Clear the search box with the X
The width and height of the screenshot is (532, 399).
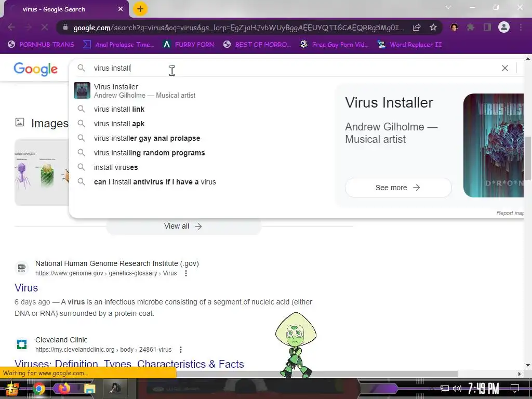(x=505, y=68)
